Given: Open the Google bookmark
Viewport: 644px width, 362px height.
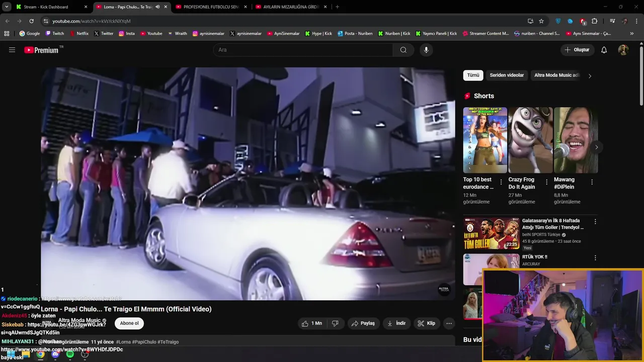Looking at the screenshot, I should click(x=30, y=34).
